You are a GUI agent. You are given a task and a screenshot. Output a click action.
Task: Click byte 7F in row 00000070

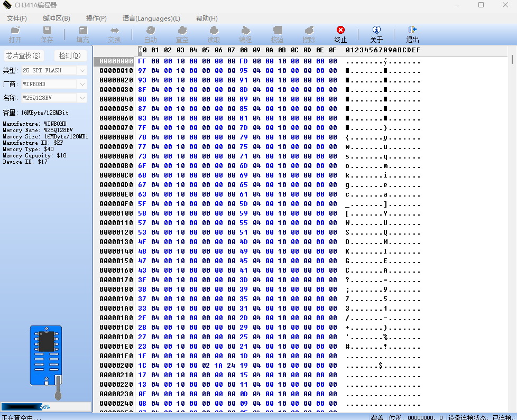(x=142, y=128)
